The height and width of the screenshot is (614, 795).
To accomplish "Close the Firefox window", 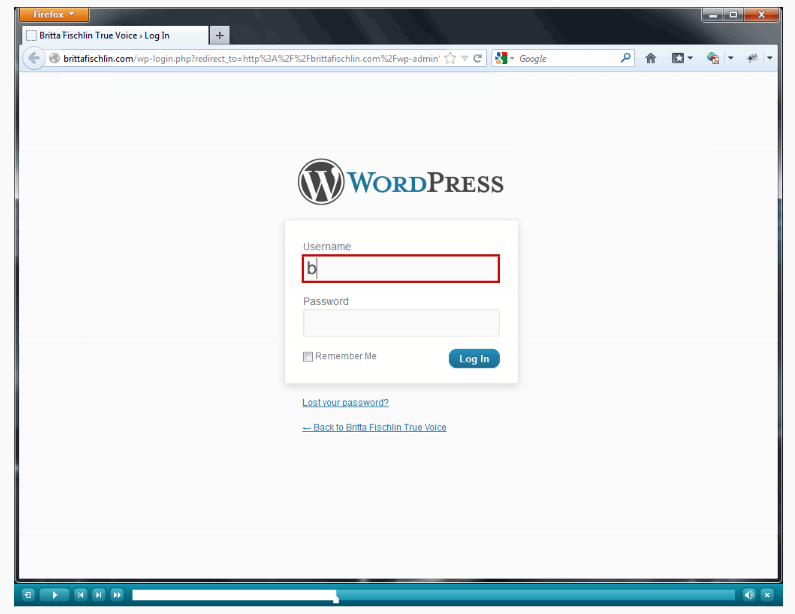I will click(x=761, y=15).
